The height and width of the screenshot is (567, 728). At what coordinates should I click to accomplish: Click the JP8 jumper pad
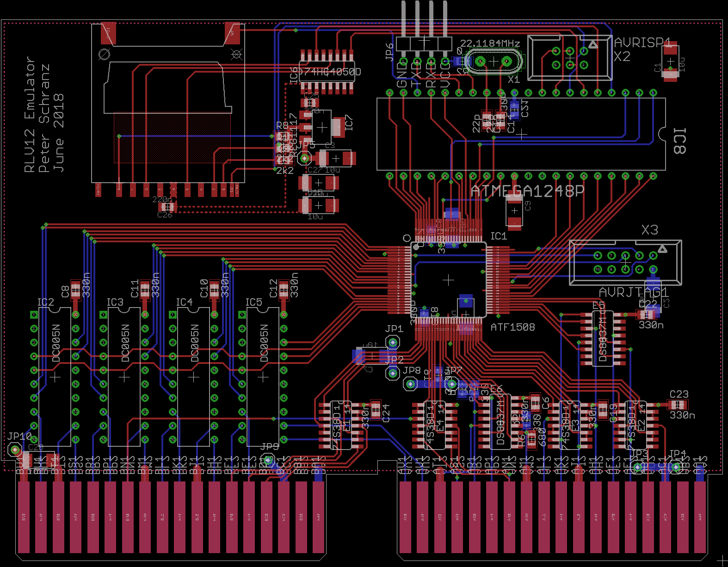coord(410,383)
